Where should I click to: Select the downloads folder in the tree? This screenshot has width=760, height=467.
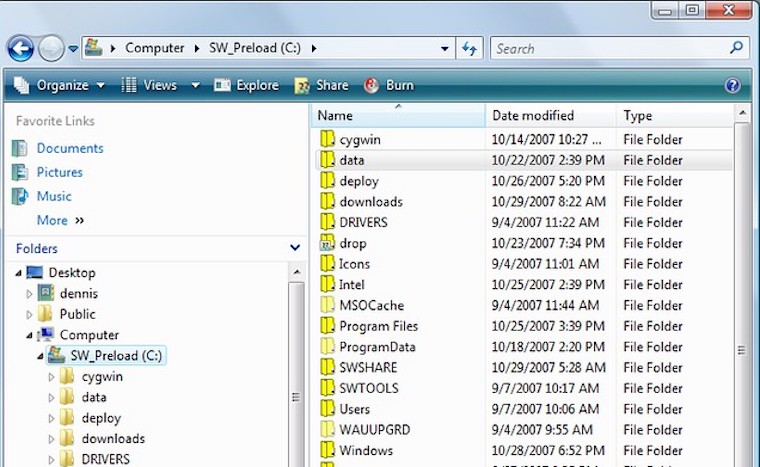coord(113,439)
